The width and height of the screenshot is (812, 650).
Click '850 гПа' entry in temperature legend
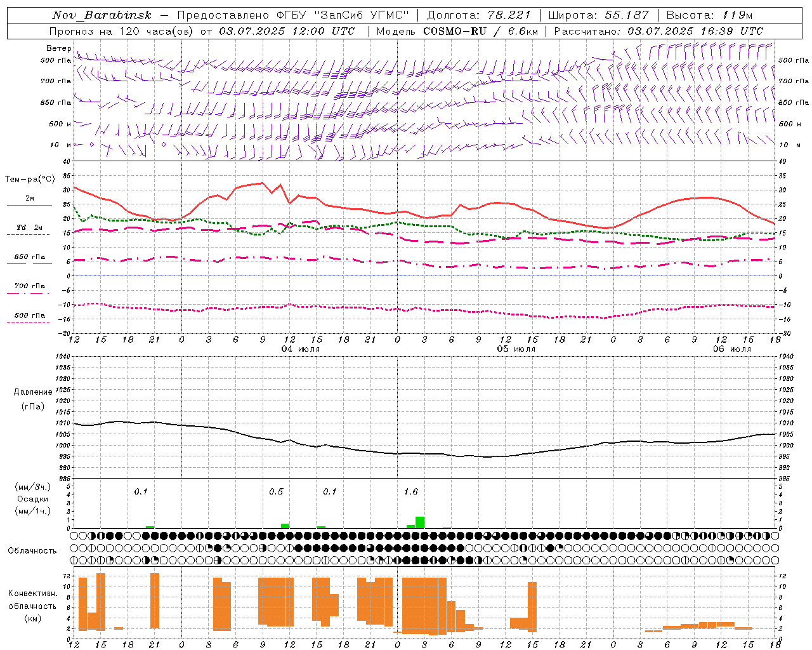click(x=30, y=257)
